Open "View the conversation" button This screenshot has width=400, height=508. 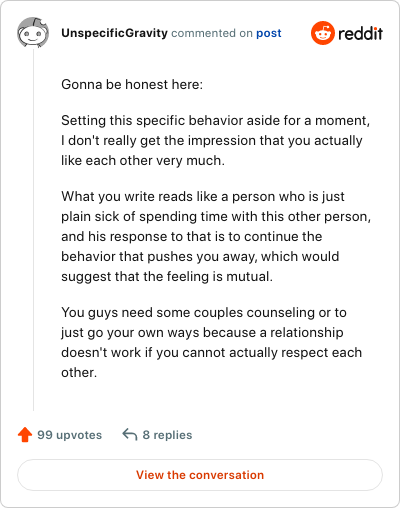tap(200, 475)
